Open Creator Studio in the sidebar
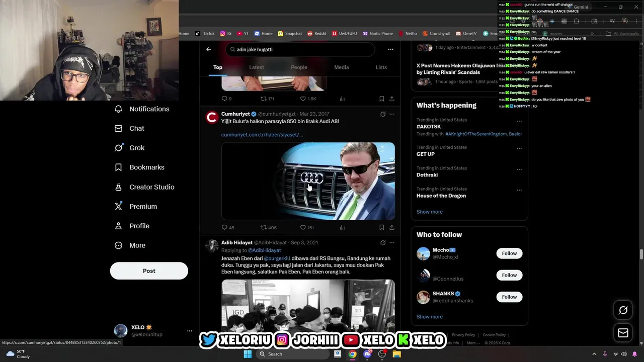The width and height of the screenshot is (644, 362). click(144, 187)
